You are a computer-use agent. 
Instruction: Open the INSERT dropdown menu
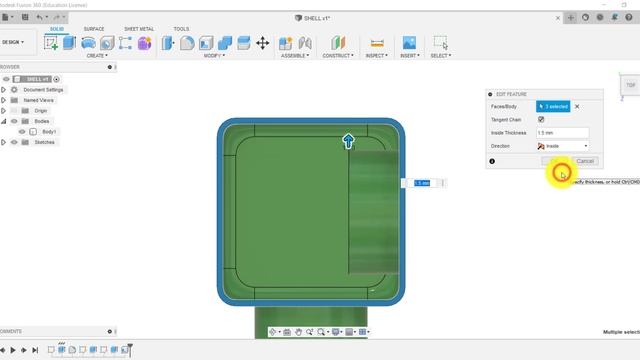(410, 56)
